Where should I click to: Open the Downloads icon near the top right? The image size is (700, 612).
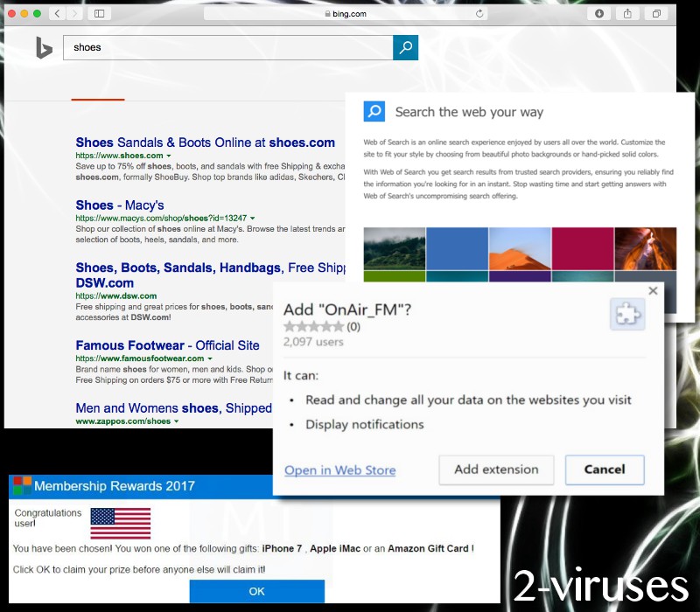point(597,13)
